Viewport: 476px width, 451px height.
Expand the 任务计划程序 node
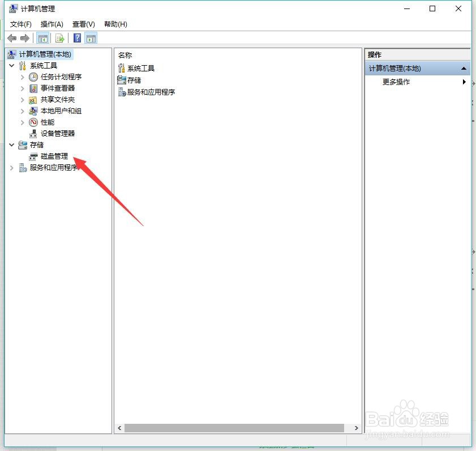[x=23, y=77]
